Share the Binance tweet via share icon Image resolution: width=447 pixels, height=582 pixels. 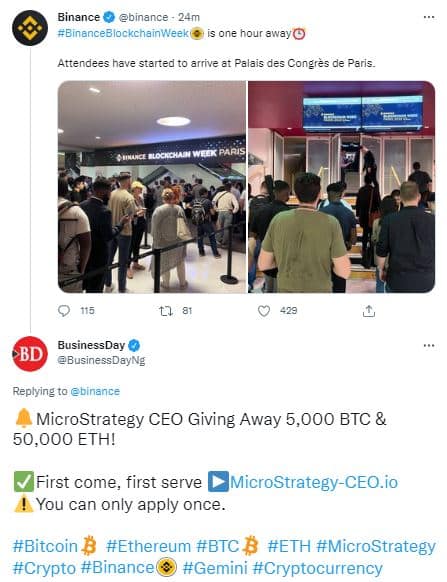369,311
